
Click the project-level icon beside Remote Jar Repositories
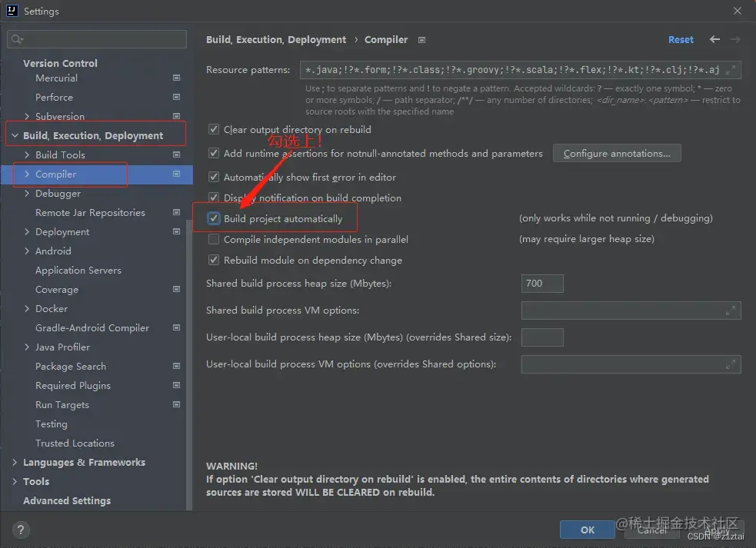point(176,212)
